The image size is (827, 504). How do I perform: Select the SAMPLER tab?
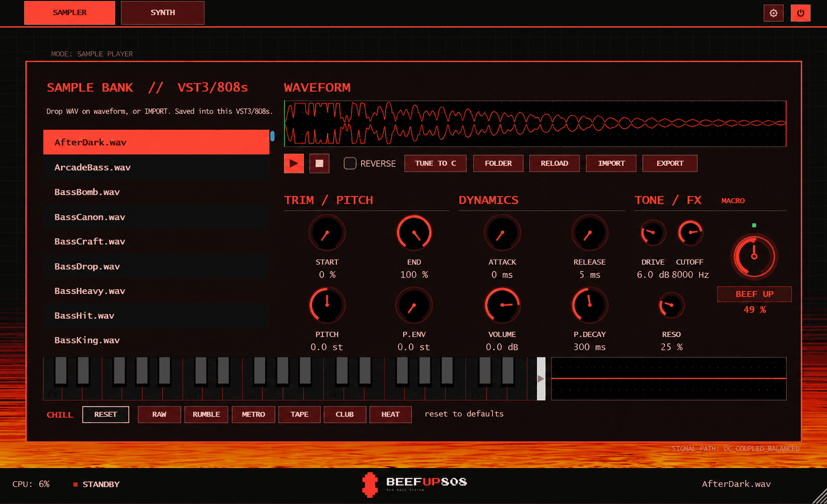point(70,12)
